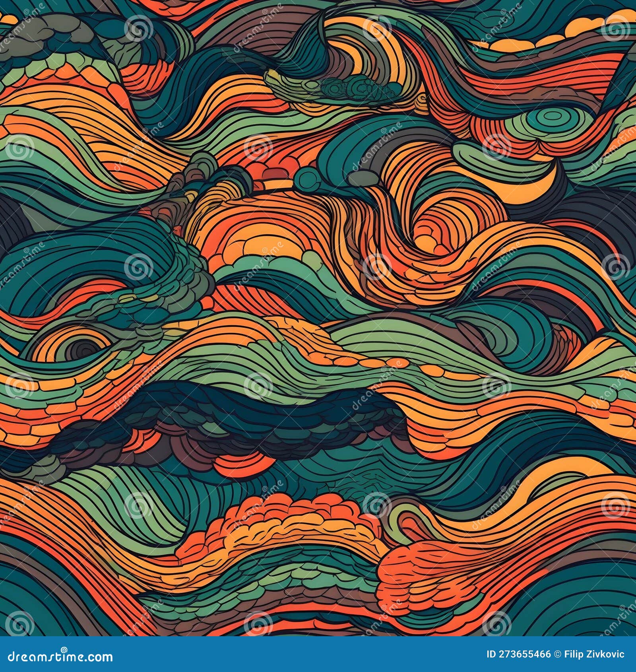Select the image ID 273655466 text
The width and height of the screenshot is (636, 672).
(x=519, y=654)
